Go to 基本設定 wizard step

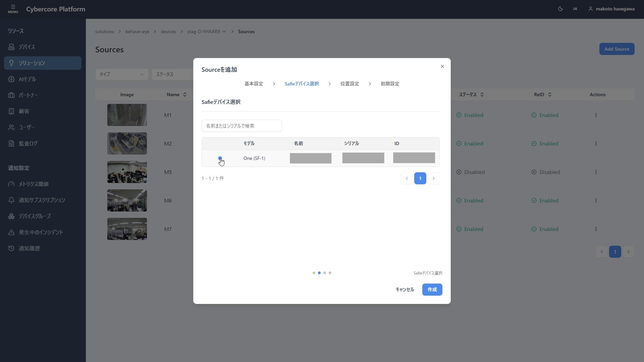pos(254,84)
